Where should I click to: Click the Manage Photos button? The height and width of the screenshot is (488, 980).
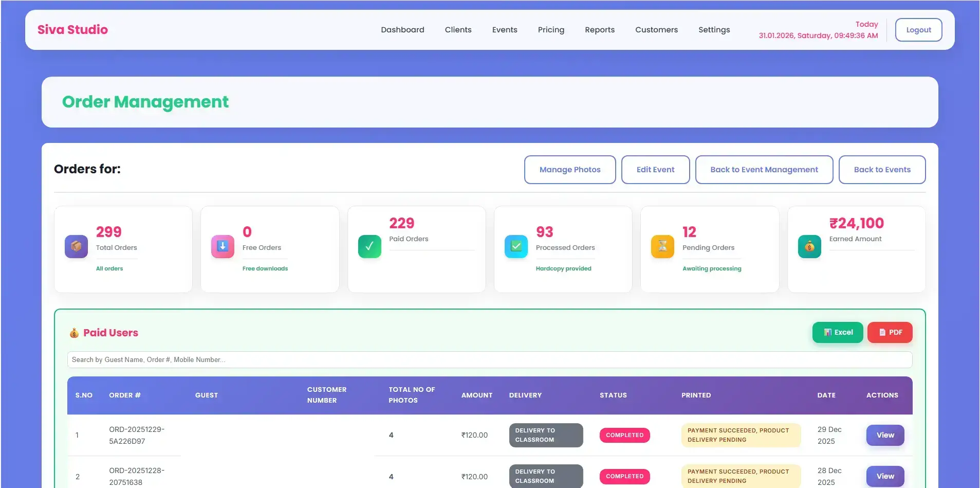pyautogui.click(x=569, y=170)
